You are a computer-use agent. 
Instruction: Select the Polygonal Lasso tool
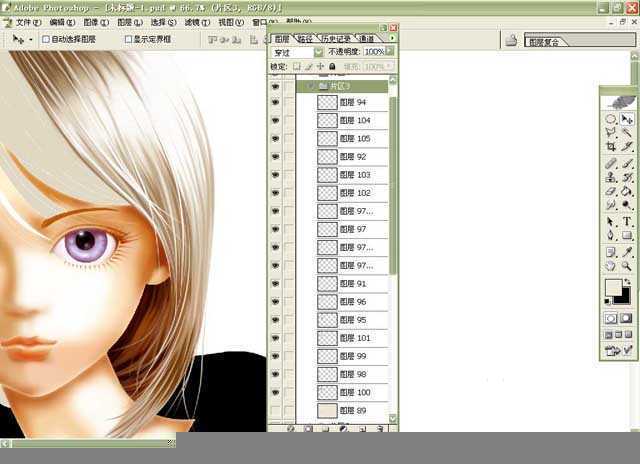point(611,132)
